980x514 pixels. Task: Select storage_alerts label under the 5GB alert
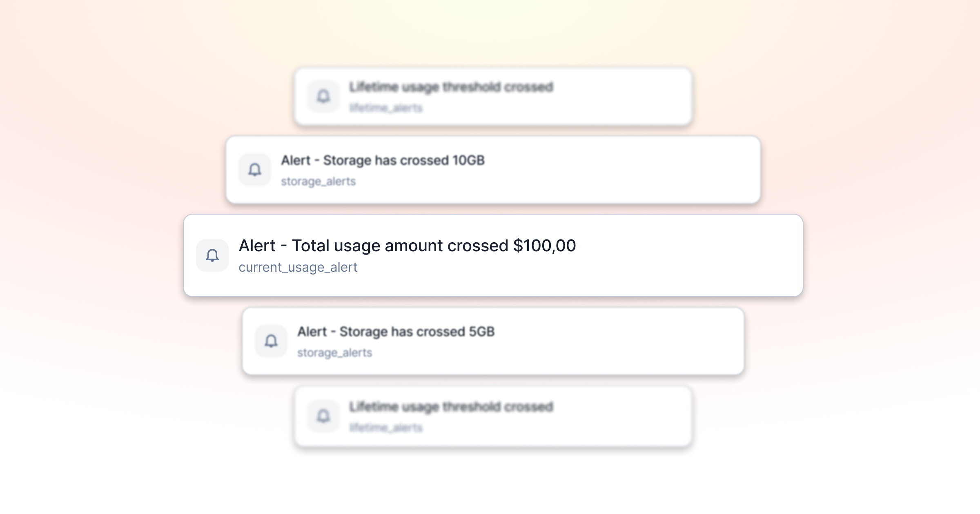tap(334, 353)
